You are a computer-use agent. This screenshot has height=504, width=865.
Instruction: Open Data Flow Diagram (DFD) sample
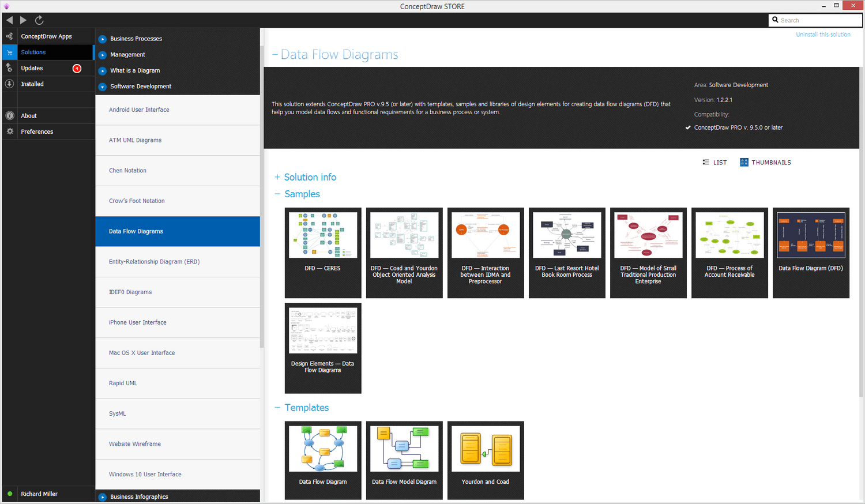pyautogui.click(x=811, y=253)
